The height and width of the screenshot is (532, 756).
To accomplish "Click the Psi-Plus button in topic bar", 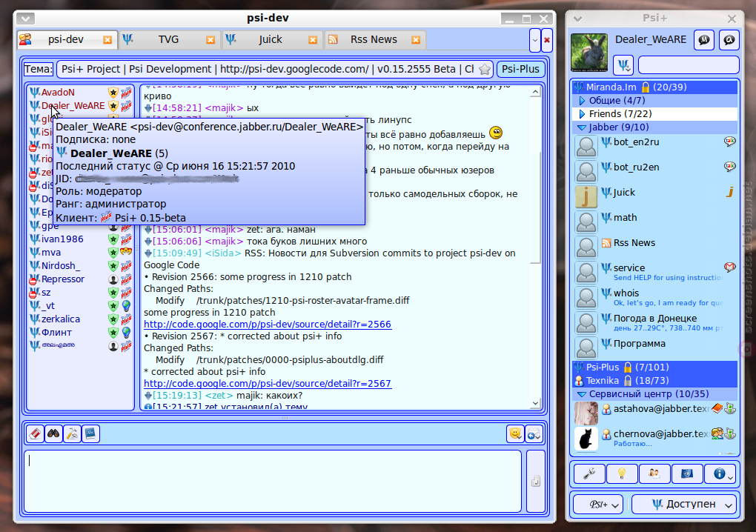I will [x=520, y=70].
